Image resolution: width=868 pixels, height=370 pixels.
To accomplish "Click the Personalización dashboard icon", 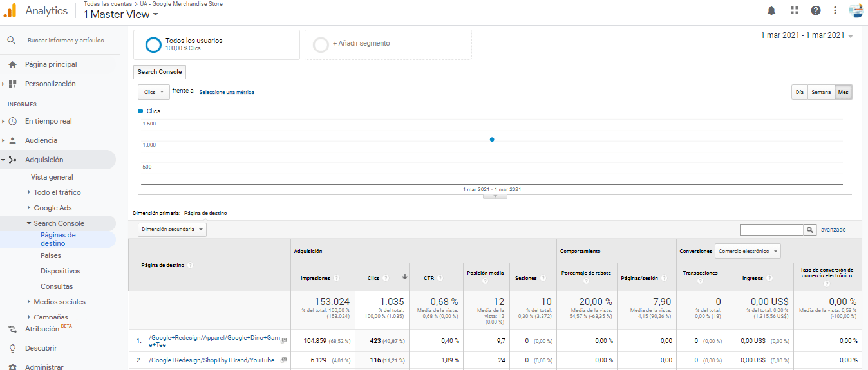I will coord(13,84).
